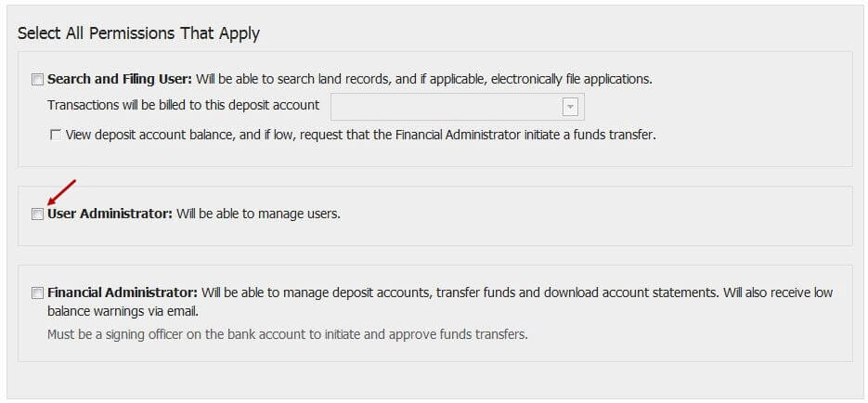The width and height of the screenshot is (868, 403).
Task: Open the deposit account dropdown arrow
Action: pos(570,107)
